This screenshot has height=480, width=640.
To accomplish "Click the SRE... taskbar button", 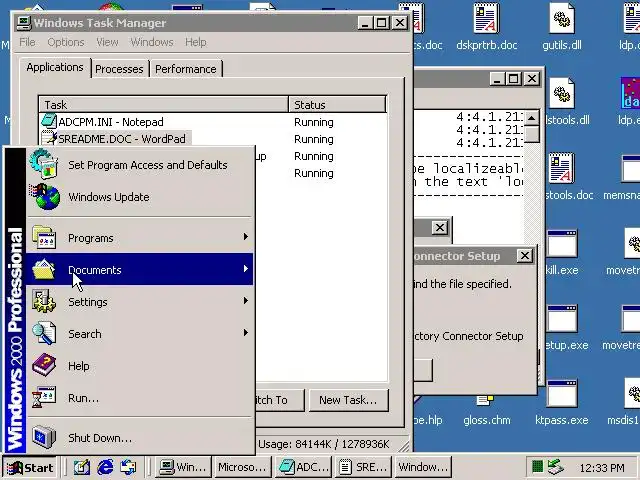I will [363, 467].
